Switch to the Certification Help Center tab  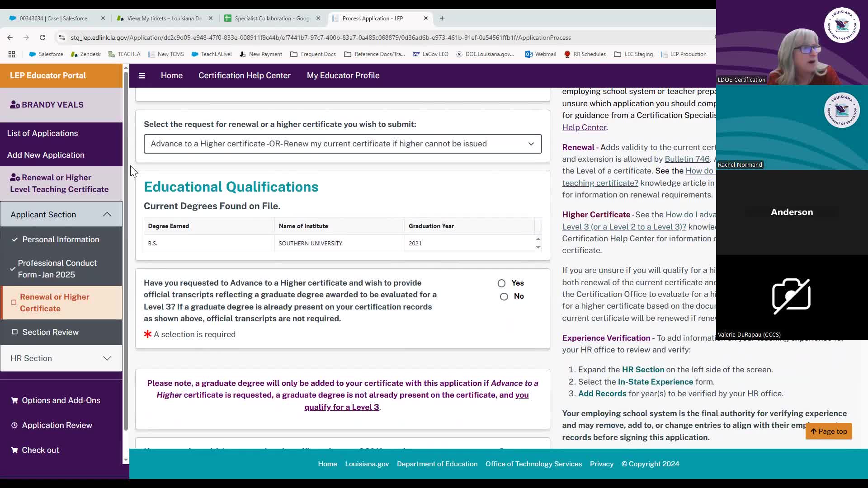click(x=244, y=75)
